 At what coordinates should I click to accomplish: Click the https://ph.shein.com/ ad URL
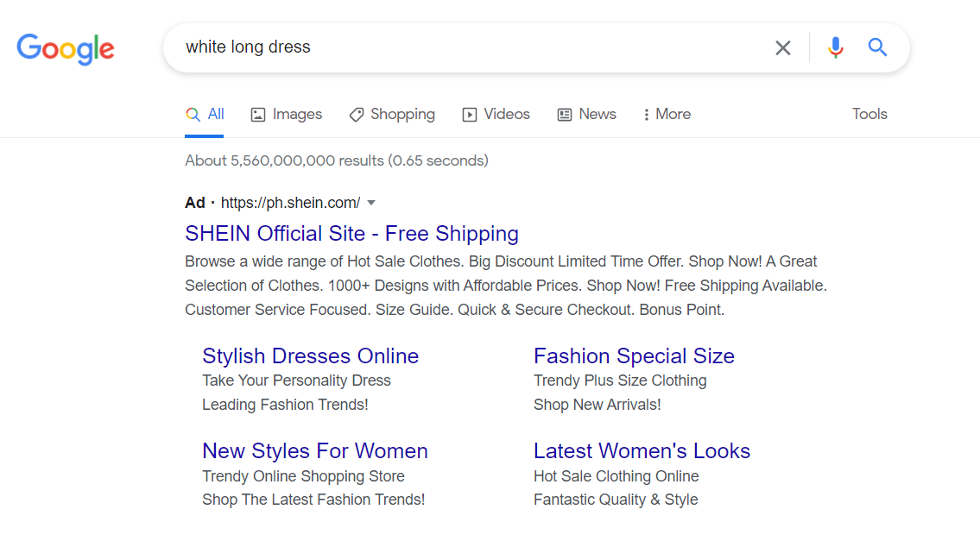point(291,203)
